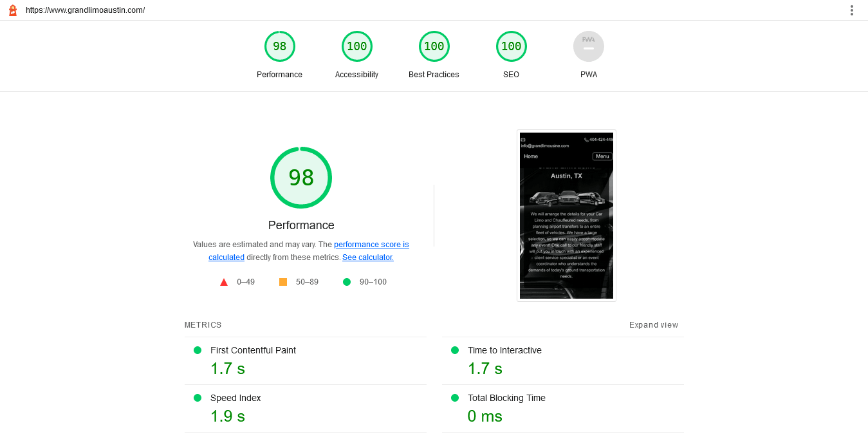Click the METRICS section heading

(x=203, y=325)
